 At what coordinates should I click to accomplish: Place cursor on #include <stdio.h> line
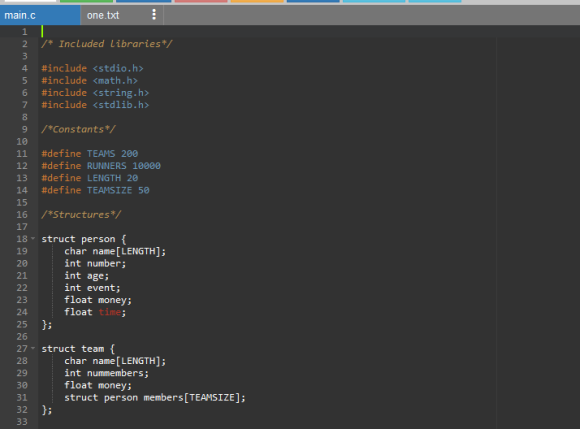[x=92, y=68]
